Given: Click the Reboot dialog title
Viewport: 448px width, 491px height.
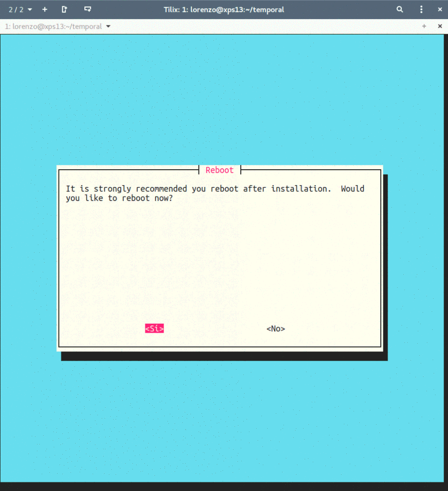Looking at the screenshot, I should pyautogui.click(x=219, y=170).
